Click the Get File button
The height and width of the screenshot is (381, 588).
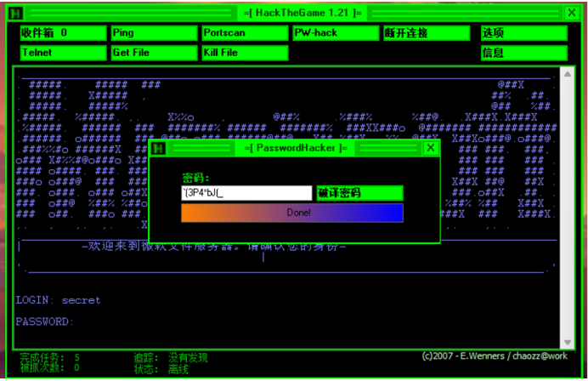point(154,53)
